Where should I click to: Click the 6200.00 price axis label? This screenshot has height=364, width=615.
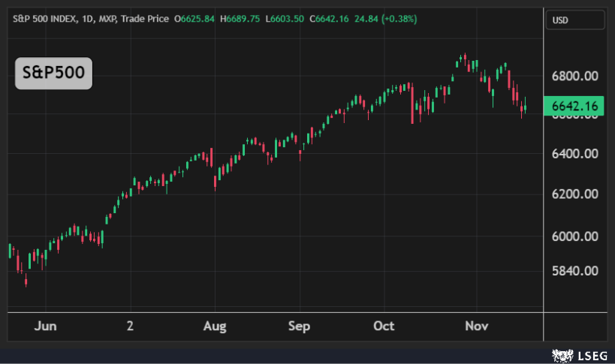[574, 194]
